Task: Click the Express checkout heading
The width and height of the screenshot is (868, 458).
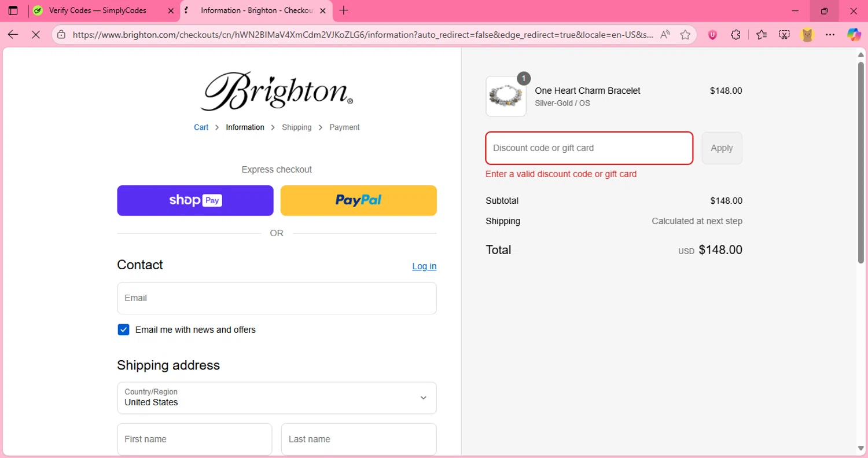Action: coord(277,170)
